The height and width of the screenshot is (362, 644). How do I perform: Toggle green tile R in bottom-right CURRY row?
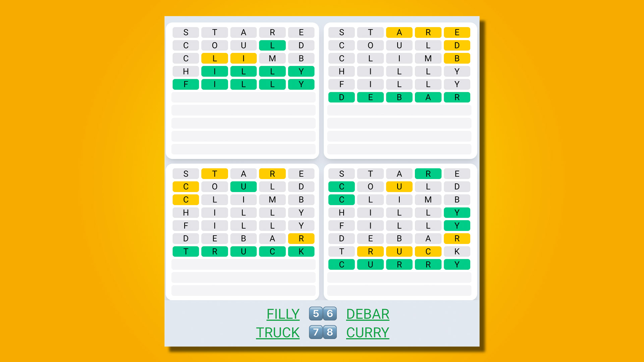398,264
